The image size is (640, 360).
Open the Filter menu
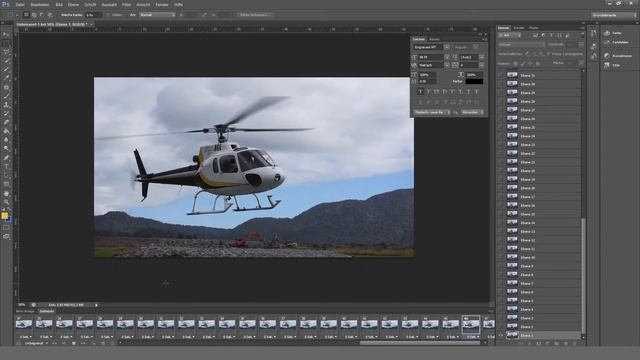click(x=127, y=4)
